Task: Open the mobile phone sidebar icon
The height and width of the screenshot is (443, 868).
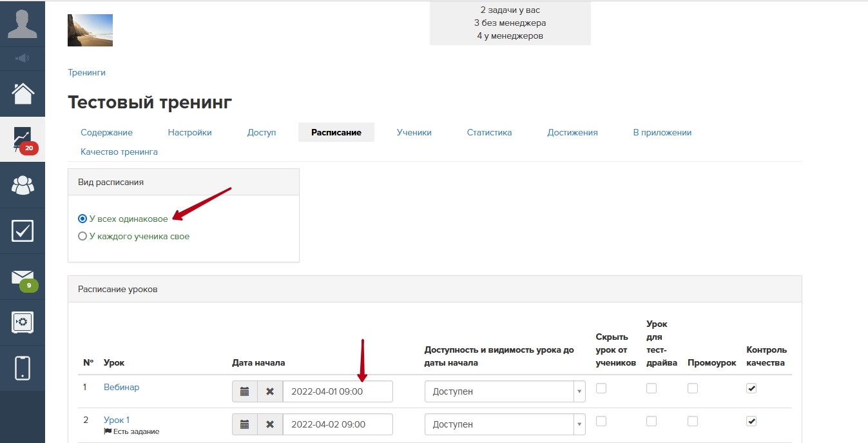Action: pos(23,368)
